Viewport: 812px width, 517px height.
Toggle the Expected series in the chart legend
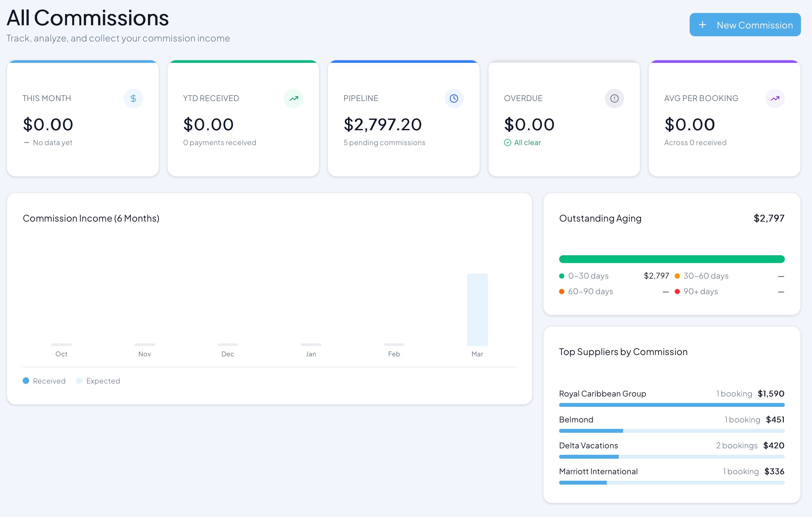coord(98,381)
